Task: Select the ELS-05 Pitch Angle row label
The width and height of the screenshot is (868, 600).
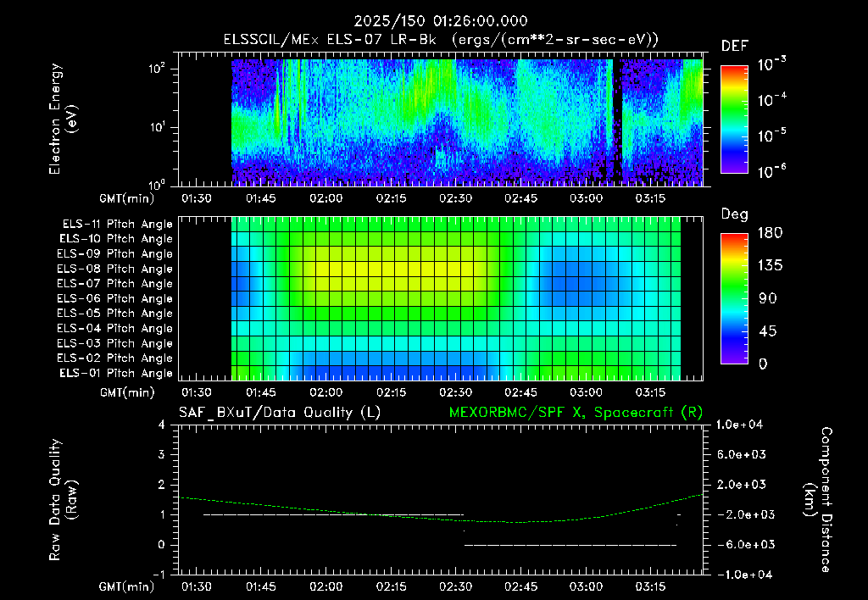Action: coord(115,314)
